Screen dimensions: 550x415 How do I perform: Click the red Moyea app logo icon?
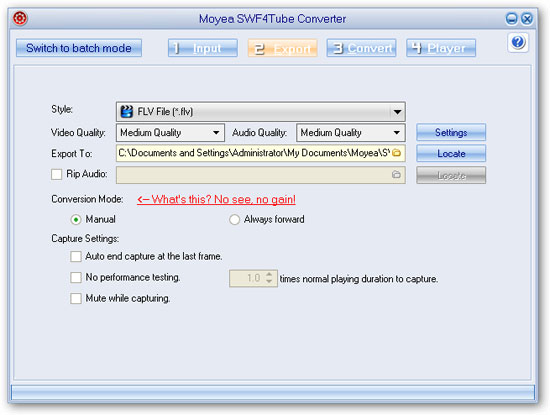coord(20,18)
